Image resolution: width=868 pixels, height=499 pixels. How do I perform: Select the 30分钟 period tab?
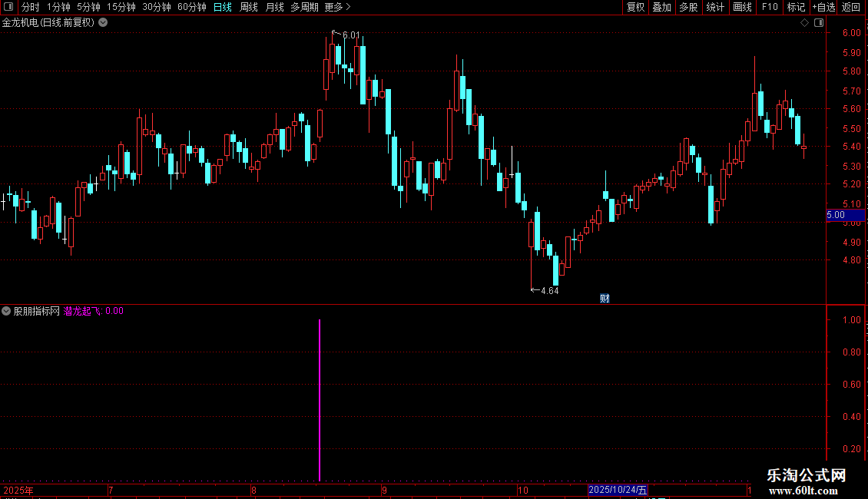pyautogui.click(x=157, y=7)
